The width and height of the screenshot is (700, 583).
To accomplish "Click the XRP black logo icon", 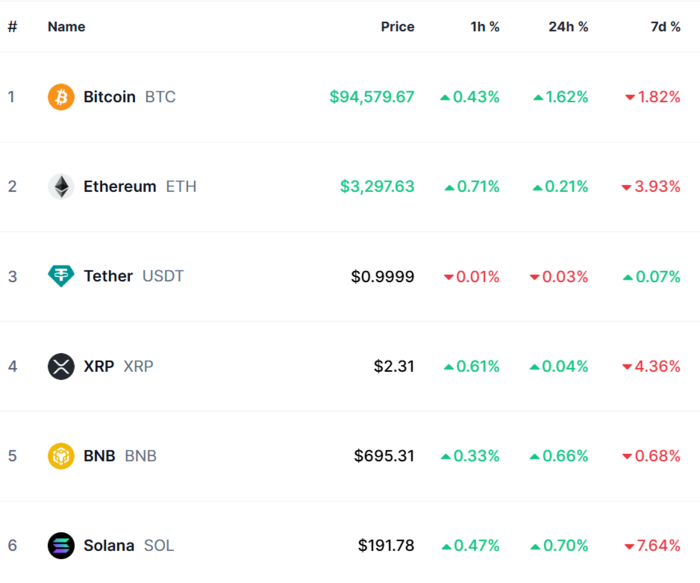I will tap(61, 366).
